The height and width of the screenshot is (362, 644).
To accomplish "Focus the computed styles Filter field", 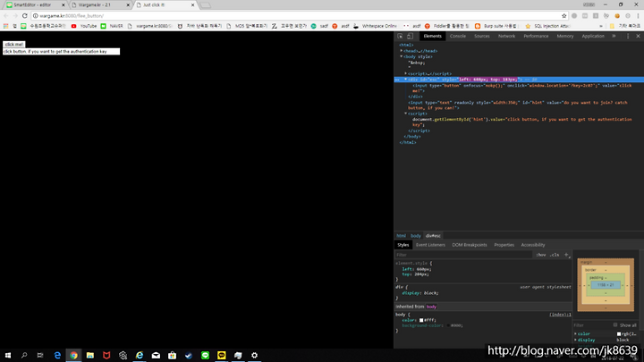I will (x=591, y=325).
